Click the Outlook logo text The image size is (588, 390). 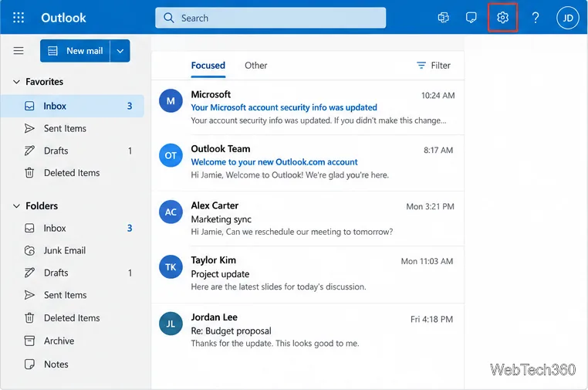[x=63, y=18]
